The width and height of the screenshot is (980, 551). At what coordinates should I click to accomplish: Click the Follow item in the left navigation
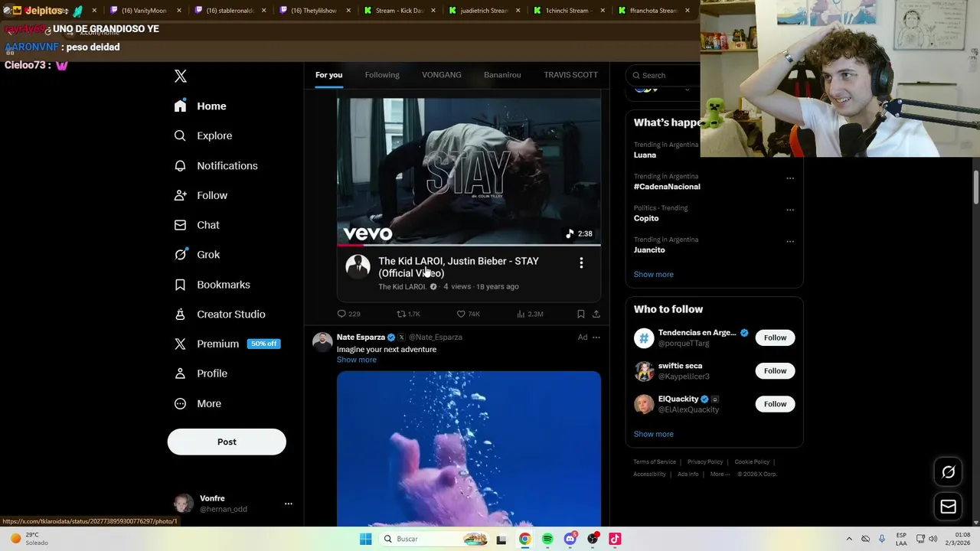(201, 195)
